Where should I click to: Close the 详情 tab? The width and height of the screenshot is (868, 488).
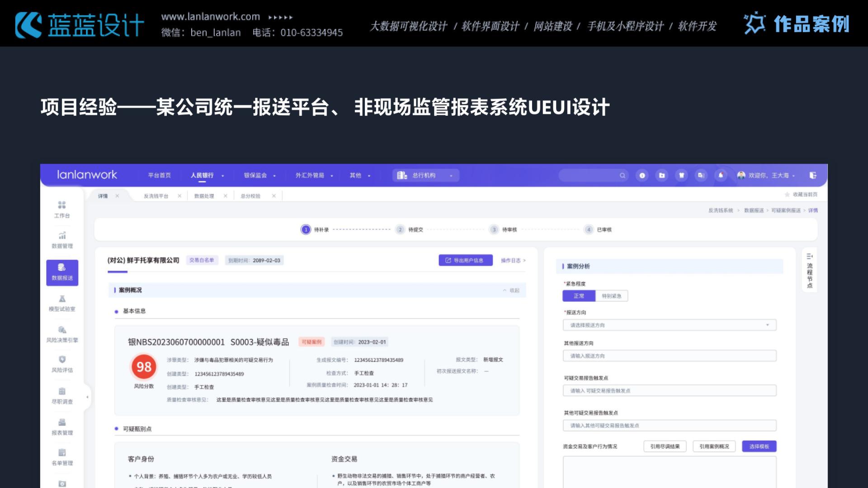coord(117,196)
